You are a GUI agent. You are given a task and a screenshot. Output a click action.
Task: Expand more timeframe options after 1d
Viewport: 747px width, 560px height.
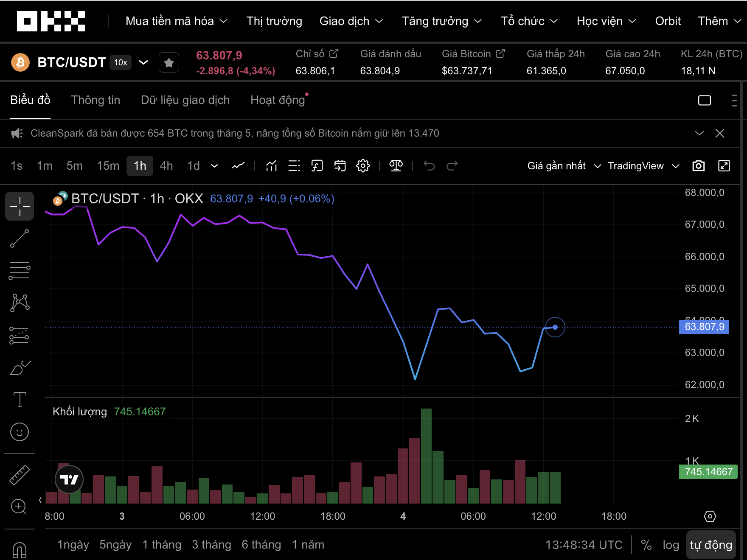pyautogui.click(x=214, y=166)
